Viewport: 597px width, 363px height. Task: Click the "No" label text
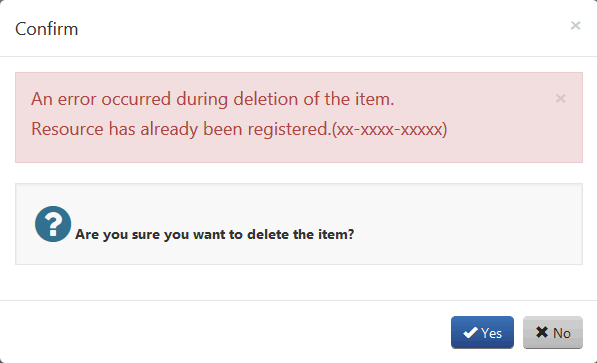point(562,333)
